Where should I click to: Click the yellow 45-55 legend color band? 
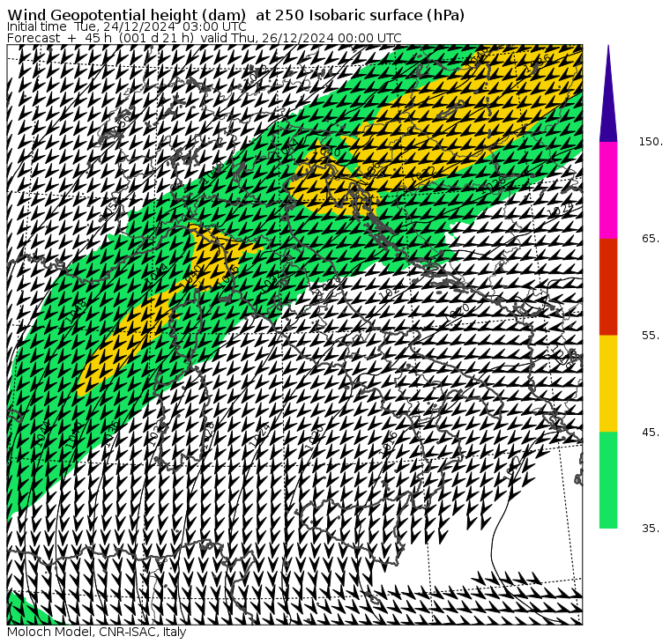point(608,383)
